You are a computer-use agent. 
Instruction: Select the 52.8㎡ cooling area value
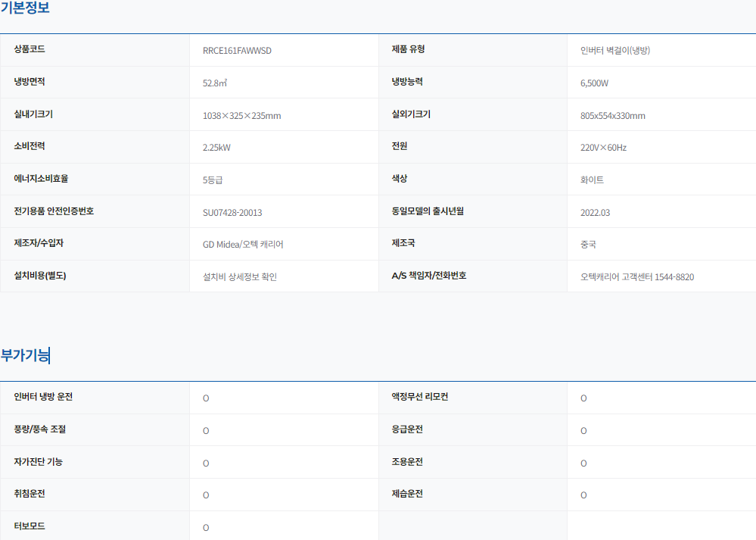(x=215, y=83)
